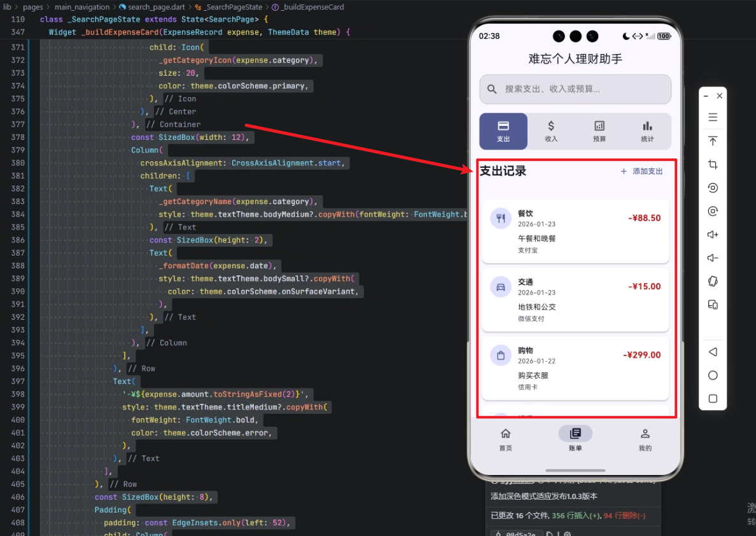756x536 pixels.
Task: Switch to the 收入 tab
Action: click(551, 131)
